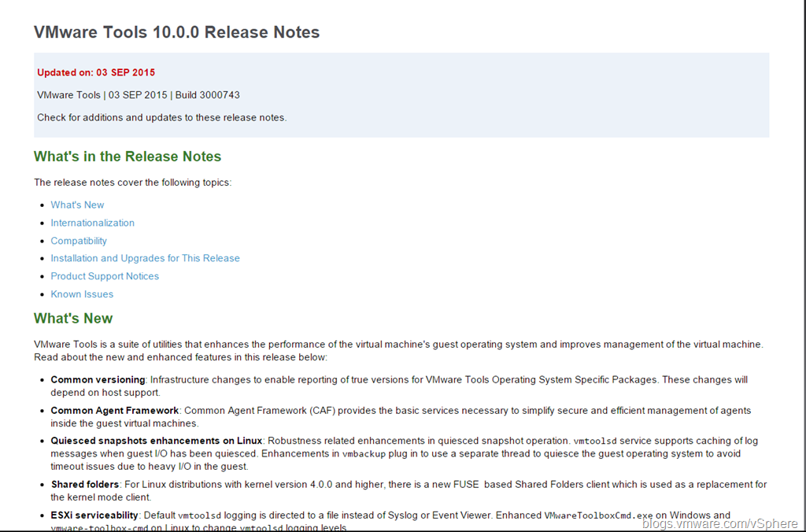Click the bold 'Common versioning' term
Image resolution: width=806 pixels, height=532 pixels.
98,380
